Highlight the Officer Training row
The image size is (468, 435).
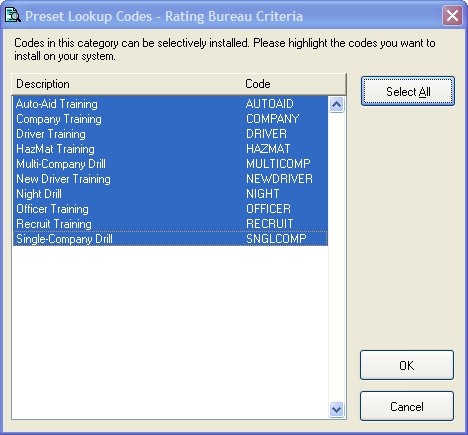pyautogui.click(x=170, y=209)
